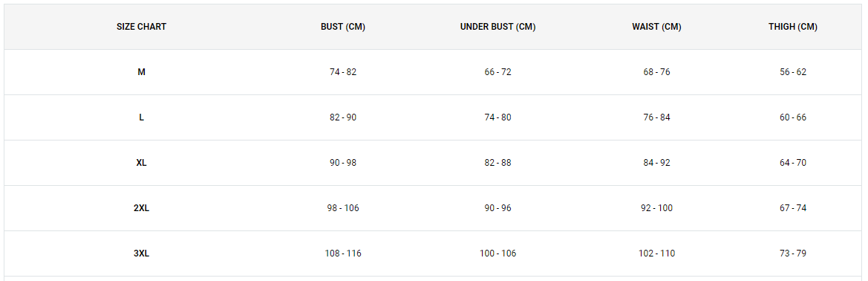Click thigh value 60 - 66
The image size is (868, 281).
(793, 117)
